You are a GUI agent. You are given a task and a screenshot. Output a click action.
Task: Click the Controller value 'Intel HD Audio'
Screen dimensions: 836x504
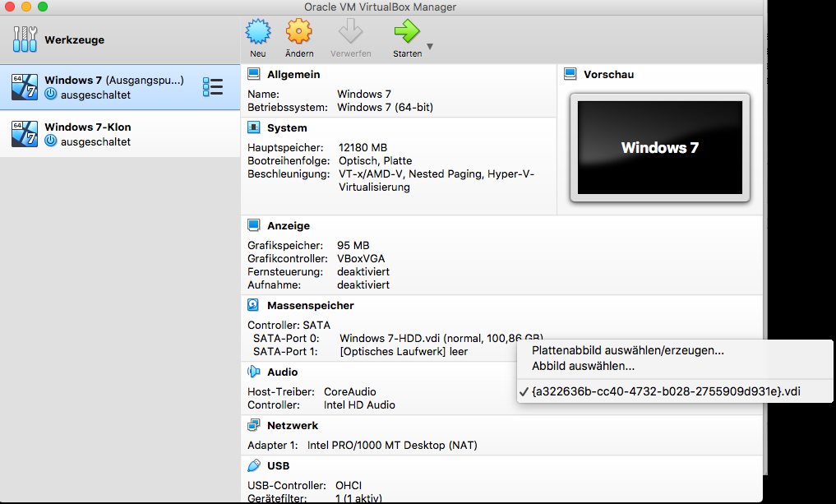359,405
